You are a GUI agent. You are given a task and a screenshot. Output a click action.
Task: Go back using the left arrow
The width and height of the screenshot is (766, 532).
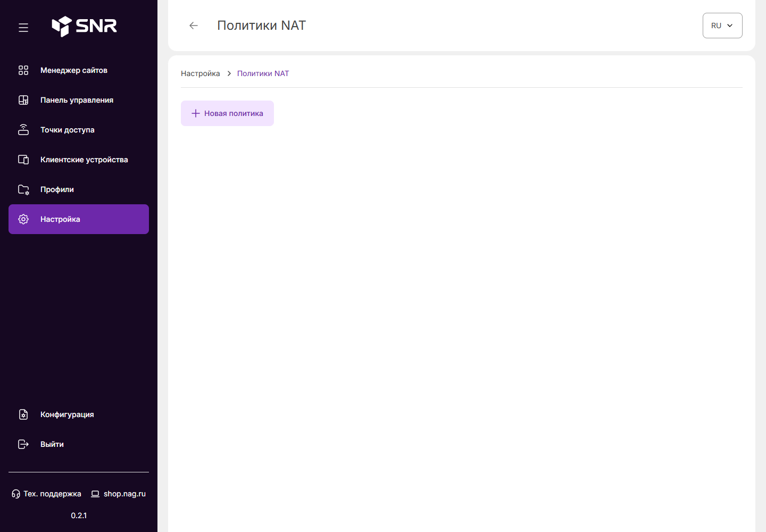pyautogui.click(x=194, y=26)
